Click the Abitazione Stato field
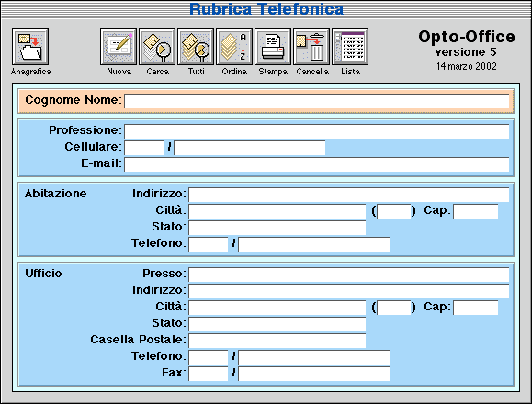This screenshot has width=532, height=404. pos(277,228)
